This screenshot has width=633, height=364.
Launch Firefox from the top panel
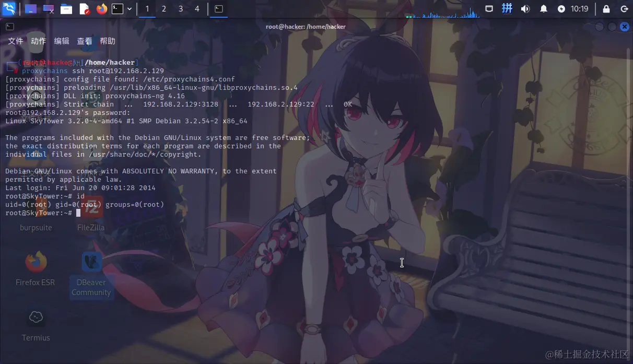(101, 9)
